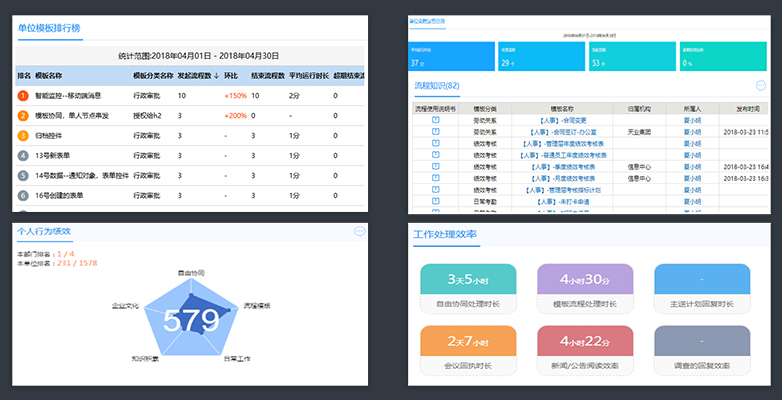Click 【人事】-未打卡申请 template link

tap(562, 199)
